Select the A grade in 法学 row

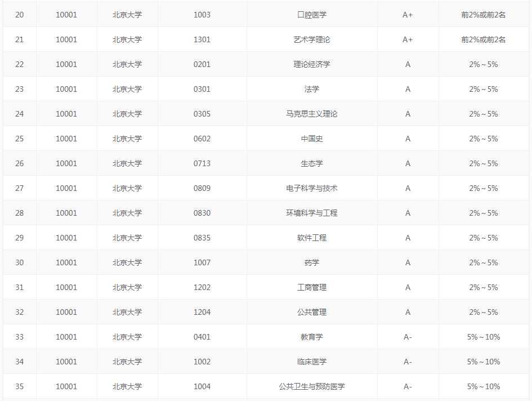coord(408,89)
